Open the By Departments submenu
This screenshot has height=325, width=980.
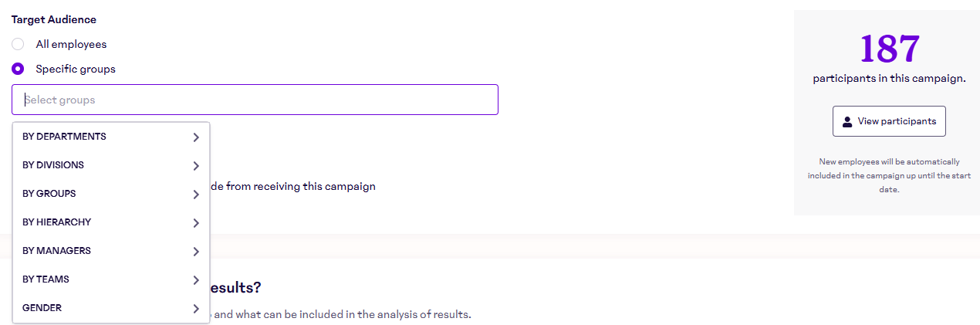point(65,137)
